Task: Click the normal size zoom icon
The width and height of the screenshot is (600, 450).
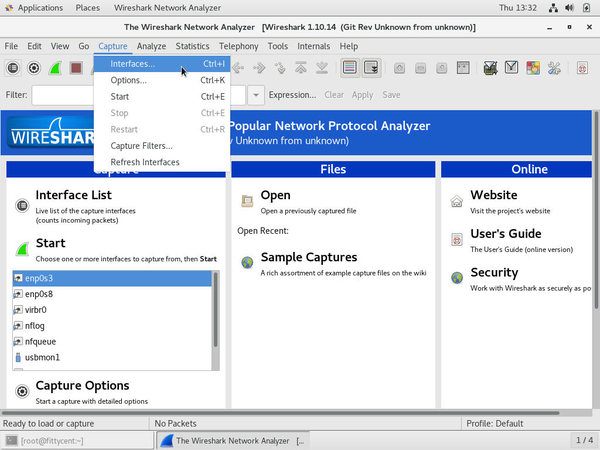Action: click(442, 68)
